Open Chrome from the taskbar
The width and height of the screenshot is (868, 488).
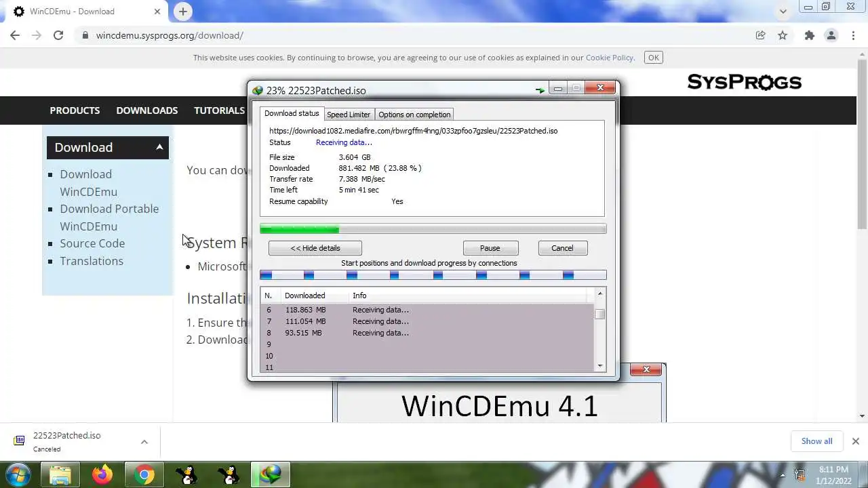144,474
